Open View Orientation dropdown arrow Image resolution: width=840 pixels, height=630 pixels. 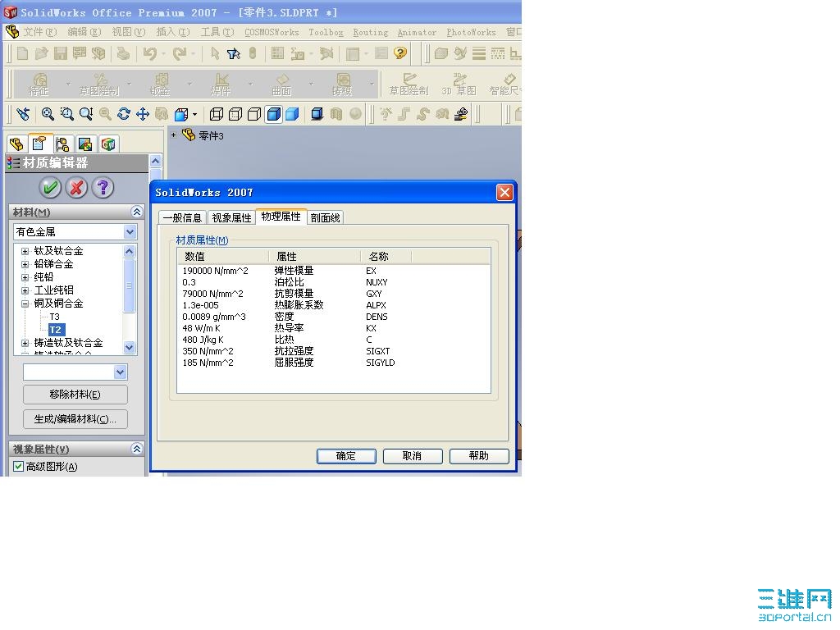point(195,114)
